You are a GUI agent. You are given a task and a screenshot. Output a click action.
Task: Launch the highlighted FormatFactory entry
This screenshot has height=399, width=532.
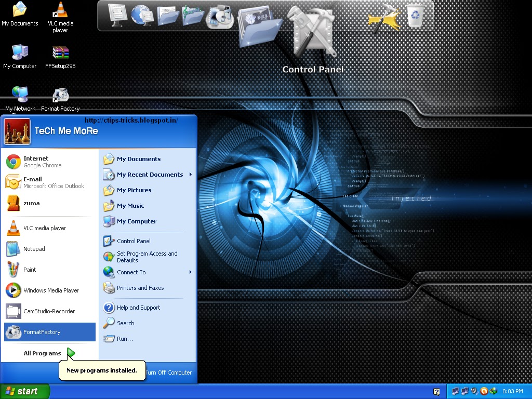[x=50, y=332]
